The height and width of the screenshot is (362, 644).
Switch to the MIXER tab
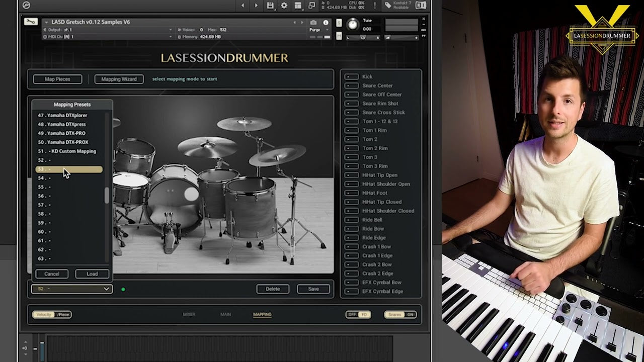[x=189, y=315]
